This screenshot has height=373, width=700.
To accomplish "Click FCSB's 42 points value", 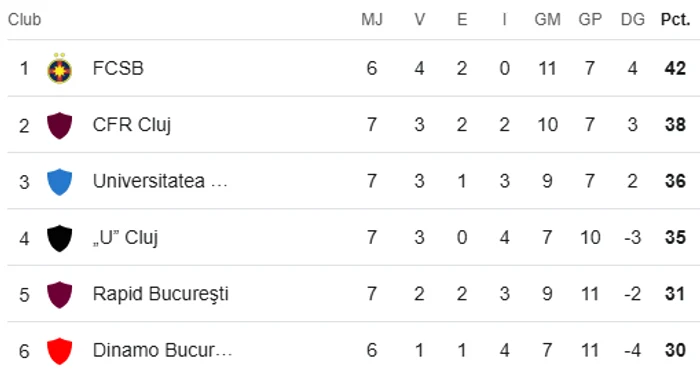I will (x=675, y=68).
